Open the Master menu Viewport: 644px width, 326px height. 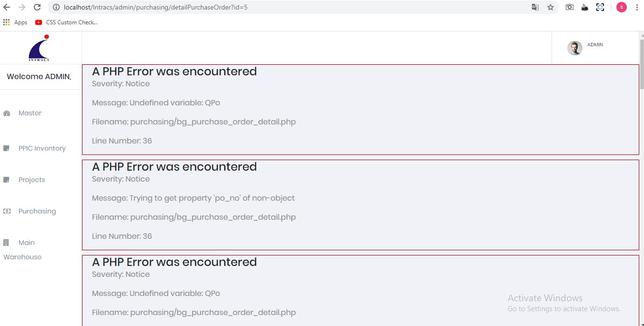[30, 113]
